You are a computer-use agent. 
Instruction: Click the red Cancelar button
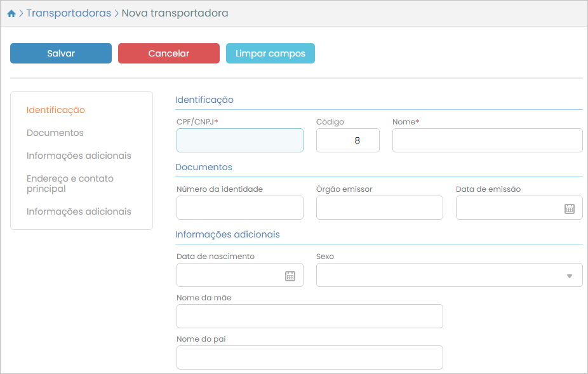(x=168, y=53)
